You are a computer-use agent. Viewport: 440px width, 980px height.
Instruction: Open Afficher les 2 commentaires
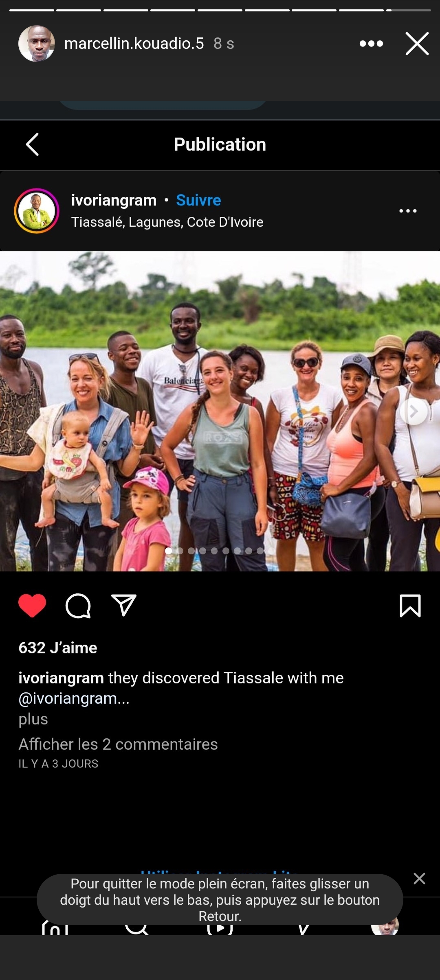point(118,744)
